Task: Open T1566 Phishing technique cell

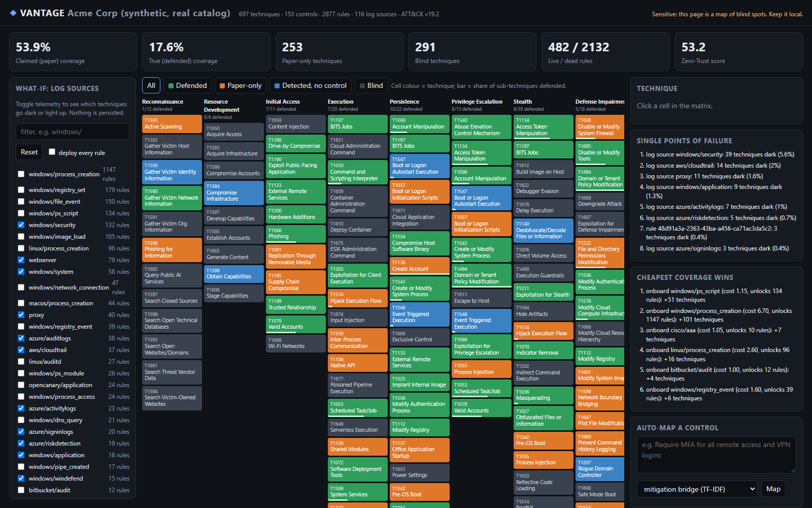Action: [296, 234]
